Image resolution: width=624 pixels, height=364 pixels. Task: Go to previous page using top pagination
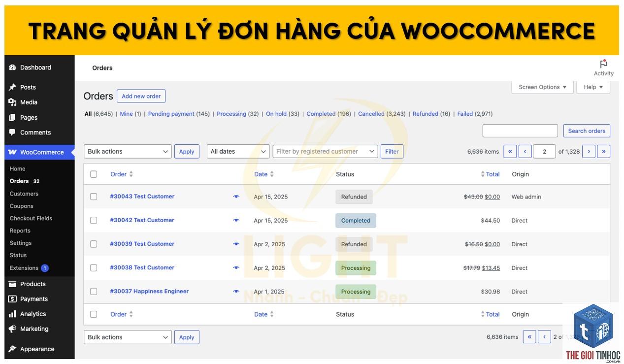click(x=525, y=151)
